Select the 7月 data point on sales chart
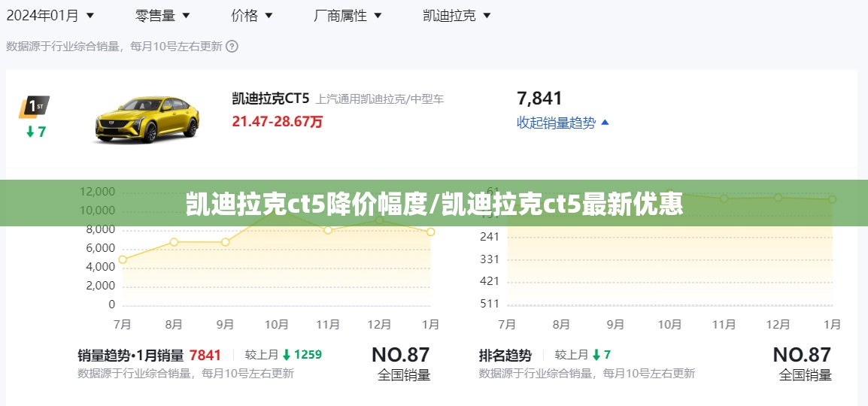The image size is (868, 406). pyautogui.click(x=123, y=259)
